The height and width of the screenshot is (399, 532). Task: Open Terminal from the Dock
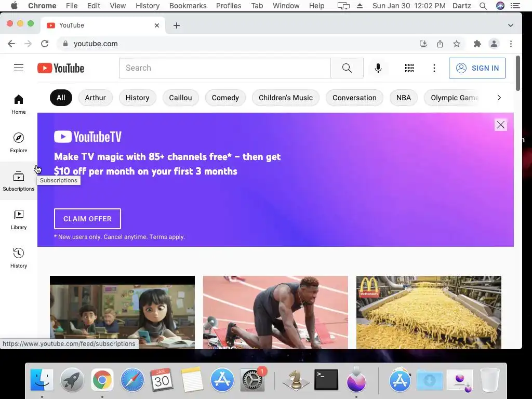point(326,380)
